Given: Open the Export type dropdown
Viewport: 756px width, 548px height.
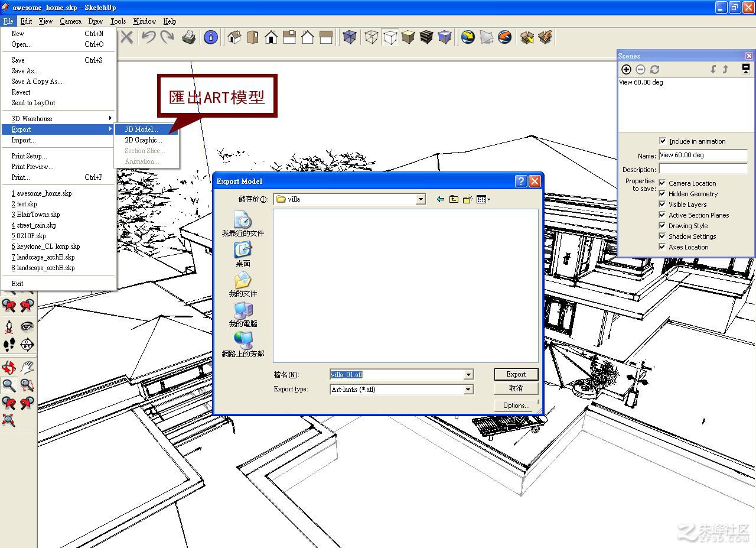Looking at the screenshot, I should tap(468, 390).
